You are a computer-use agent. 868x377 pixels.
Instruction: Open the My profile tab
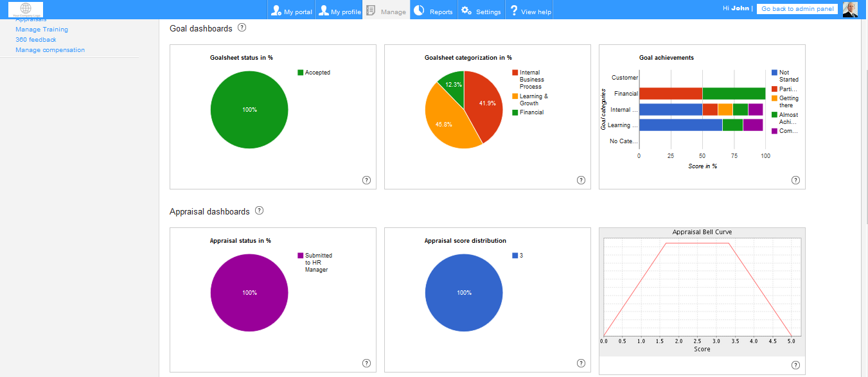click(x=339, y=10)
